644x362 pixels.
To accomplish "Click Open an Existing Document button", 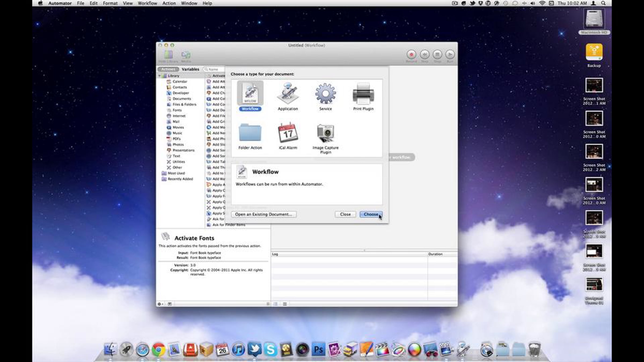I will point(264,214).
